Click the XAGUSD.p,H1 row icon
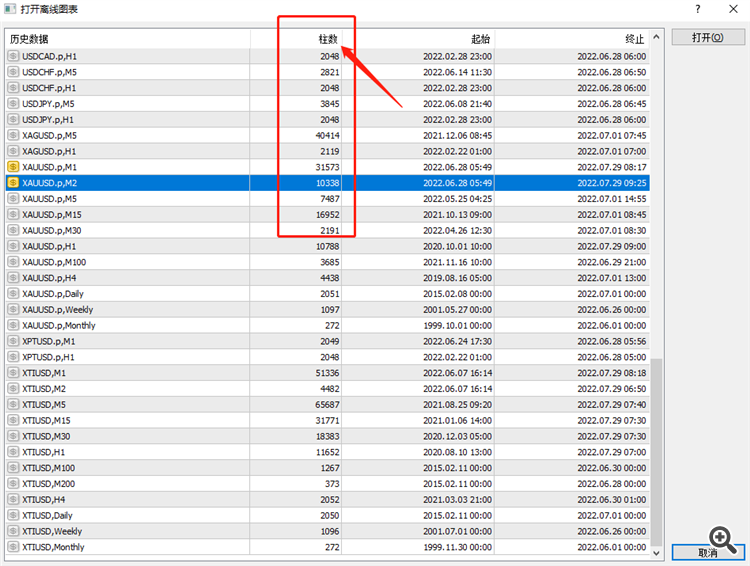The width and height of the screenshot is (750, 566). pyautogui.click(x=13, y=151)
